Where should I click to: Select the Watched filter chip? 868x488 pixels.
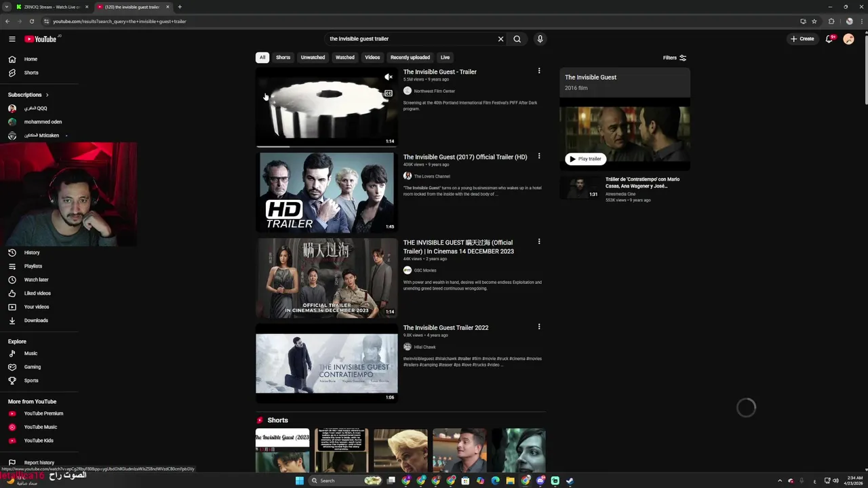(x=345, y=58)
